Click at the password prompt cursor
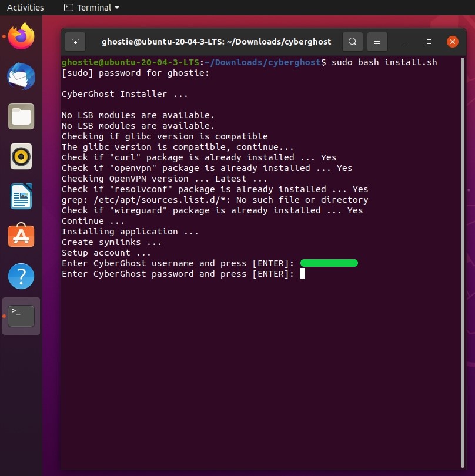Screen dimensions: 475x476 [302, 273]
